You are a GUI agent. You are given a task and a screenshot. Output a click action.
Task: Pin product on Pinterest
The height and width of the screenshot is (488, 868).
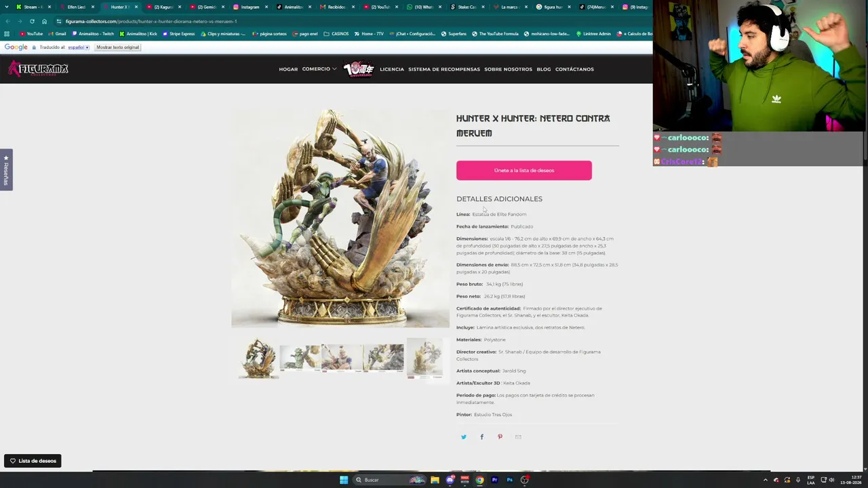[x=500, y=437]
